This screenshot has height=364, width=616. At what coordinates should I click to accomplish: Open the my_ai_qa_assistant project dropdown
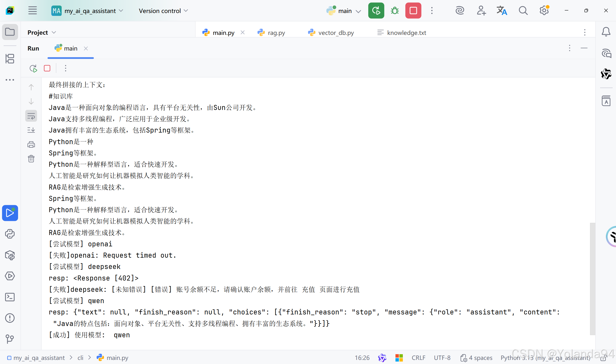pos(87,11)
